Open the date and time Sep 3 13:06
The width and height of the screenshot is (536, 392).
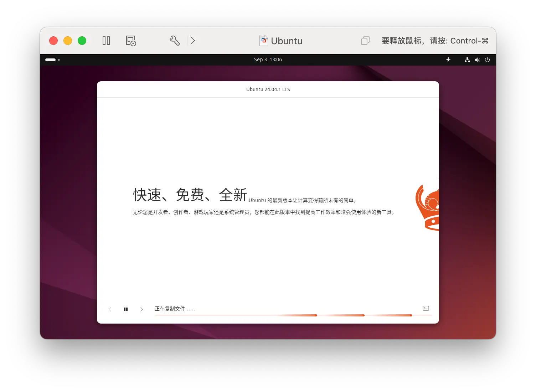[268, 60]
